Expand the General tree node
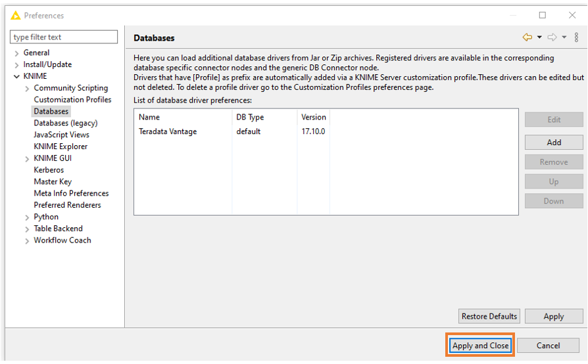The height and width of the screenshot is (364, 588). tap(16, 53)
